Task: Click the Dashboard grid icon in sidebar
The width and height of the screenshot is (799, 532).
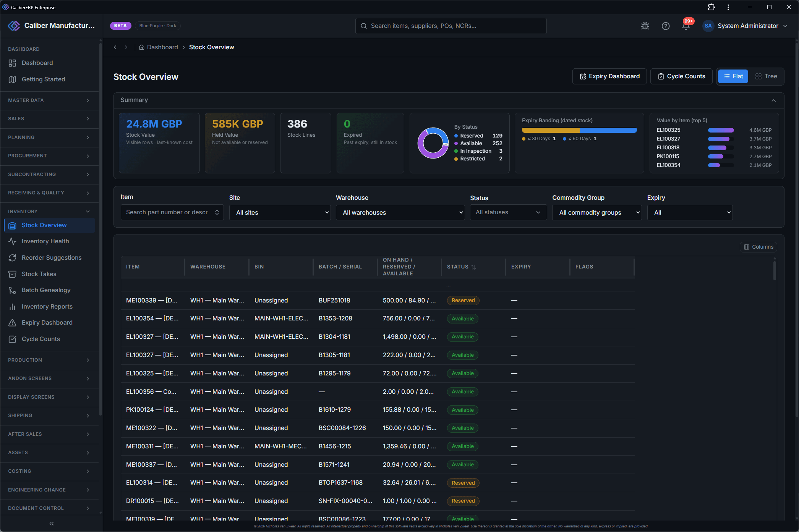Action: (12, 63)
